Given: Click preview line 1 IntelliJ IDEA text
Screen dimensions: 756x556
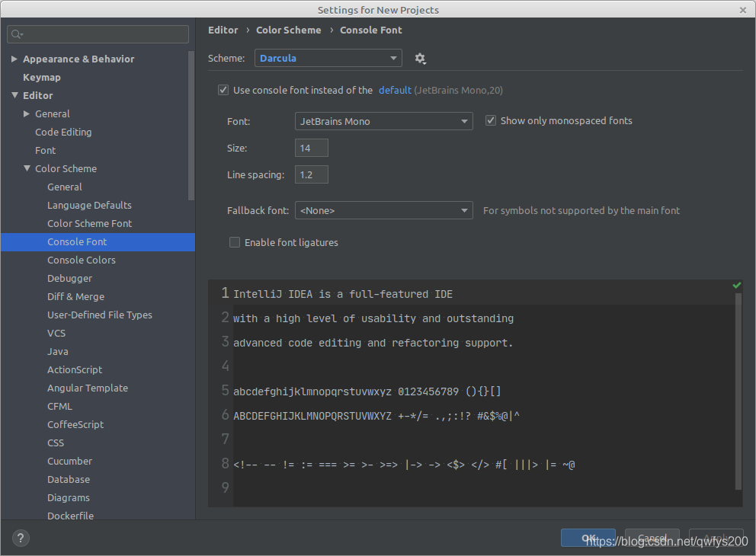Looking at the screenshot, I should 343,294.
